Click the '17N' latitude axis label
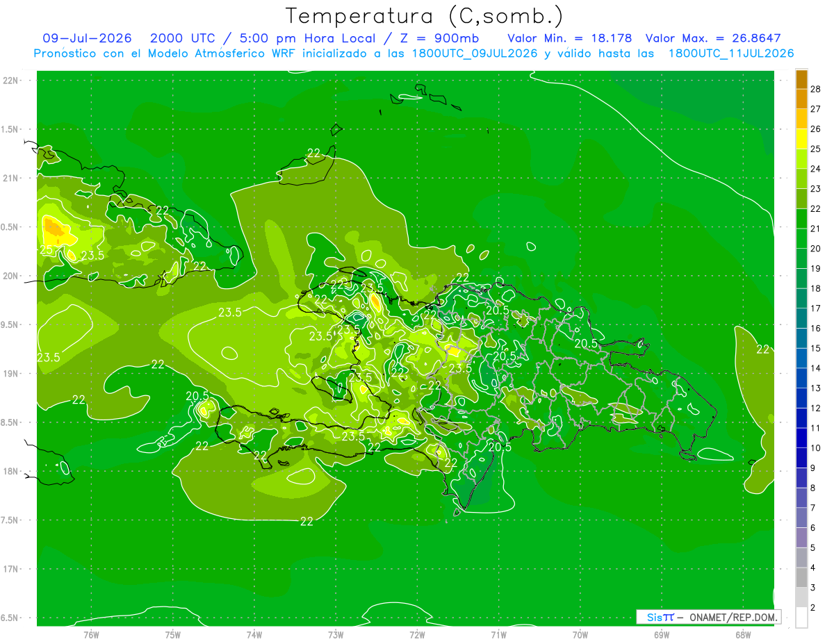834x644 pixels. pos(10,569)
